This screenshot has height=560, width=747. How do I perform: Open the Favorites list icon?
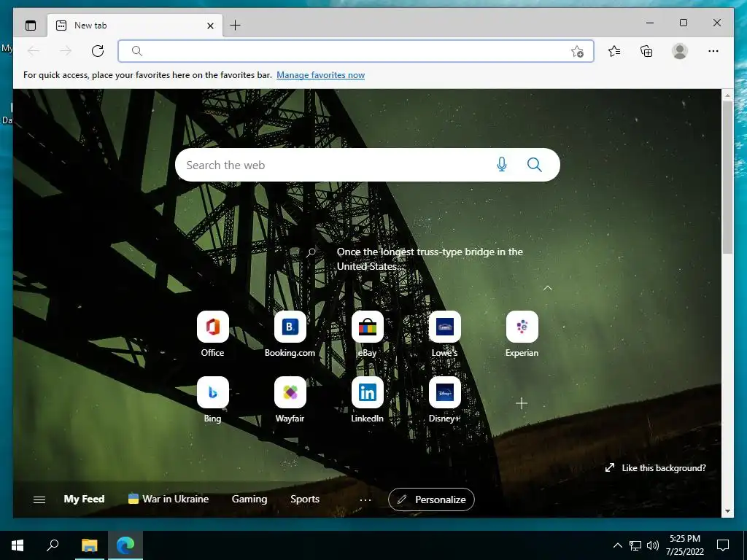coord(614,51)
